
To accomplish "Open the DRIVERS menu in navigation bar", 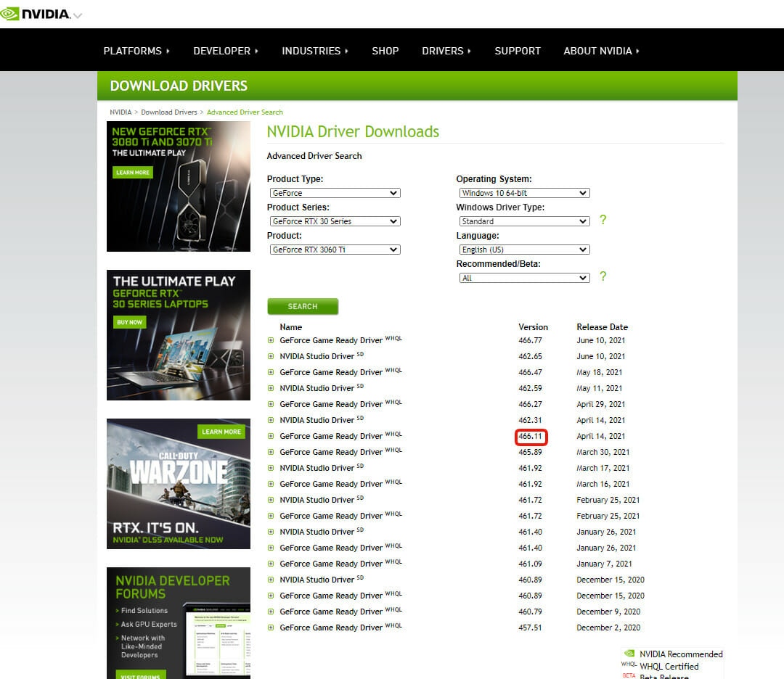I will (x=446, y=51).
